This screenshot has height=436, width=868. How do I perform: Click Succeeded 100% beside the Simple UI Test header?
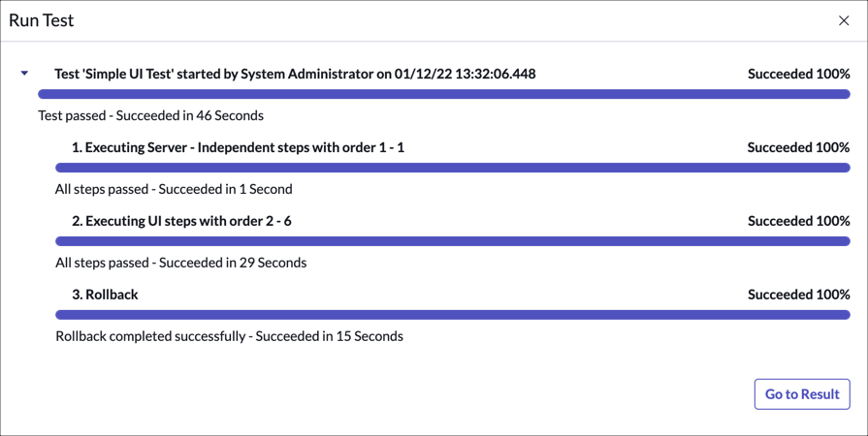pyautogui.click(x=798, y=74)
